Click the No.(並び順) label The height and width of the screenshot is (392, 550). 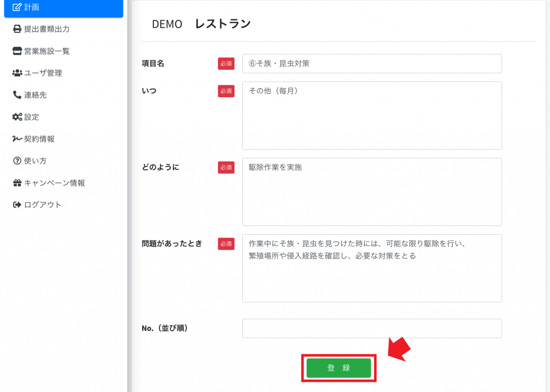pyautogui.click(x=165, y=328)
